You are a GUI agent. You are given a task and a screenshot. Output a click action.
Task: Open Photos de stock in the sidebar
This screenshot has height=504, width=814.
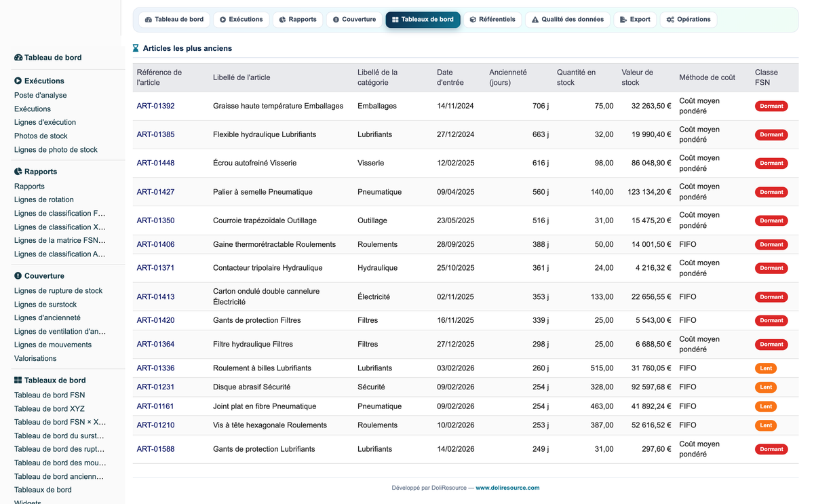click(x=41, y=136)
